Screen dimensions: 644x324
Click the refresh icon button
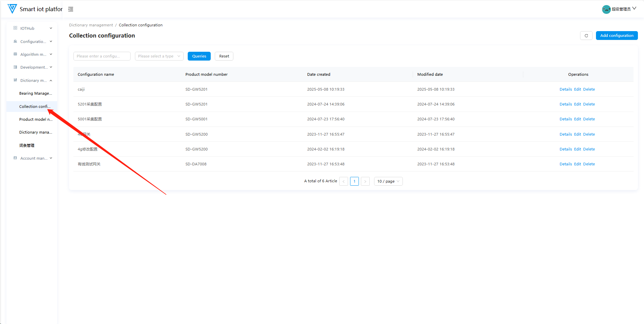586,36
